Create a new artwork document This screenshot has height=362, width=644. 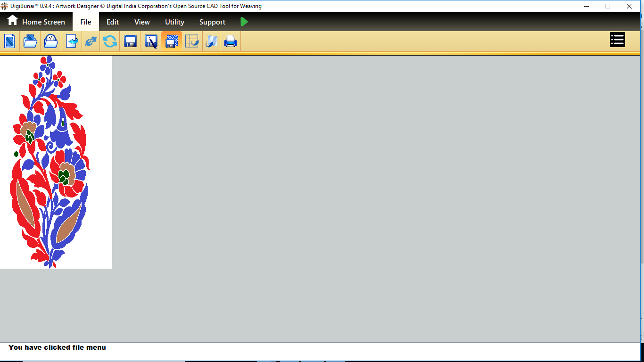[x=9, y=41]
